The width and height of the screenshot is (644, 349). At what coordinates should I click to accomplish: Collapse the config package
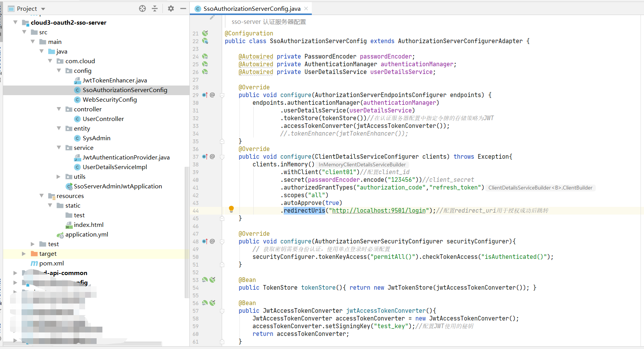(x=59, y=70)
